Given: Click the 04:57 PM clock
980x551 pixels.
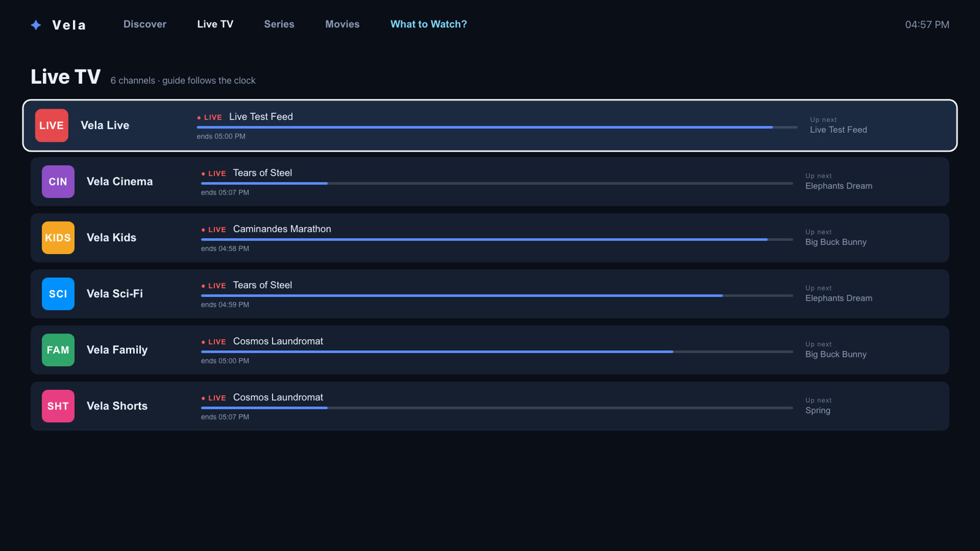Looking at the screenshot, I should 927,25.
